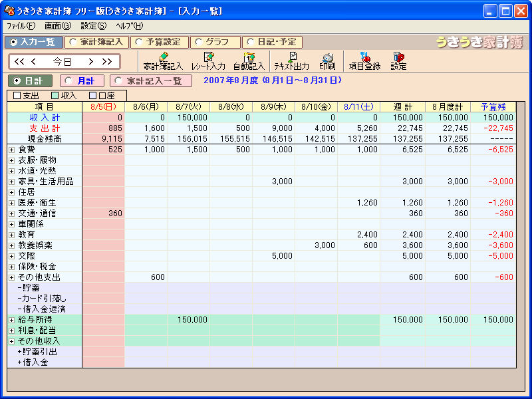Open the ファイル(F) menu
This screenshot has height=399, width=532.
tap(21, 26)
